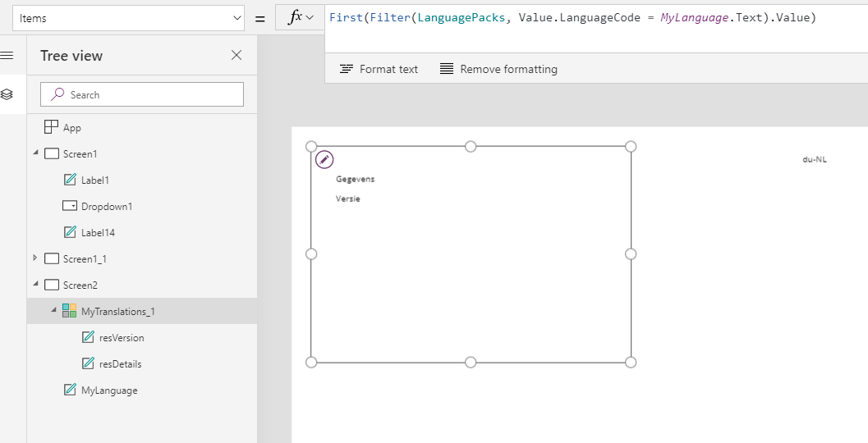This screenshot has height=443, width=868.
Task: Select the Tree view layers icon
Action: point(7,94)
